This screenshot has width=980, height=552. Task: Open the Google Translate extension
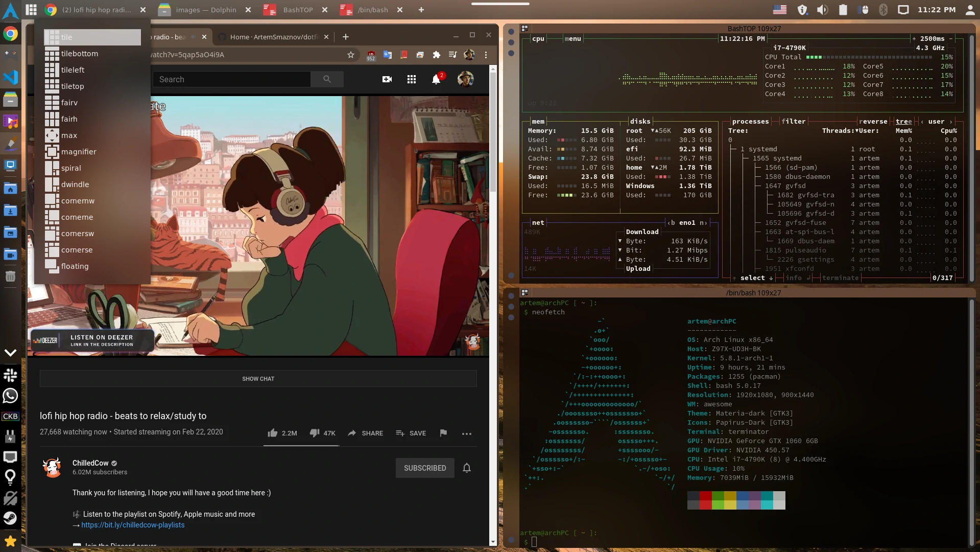pos(388,55)
